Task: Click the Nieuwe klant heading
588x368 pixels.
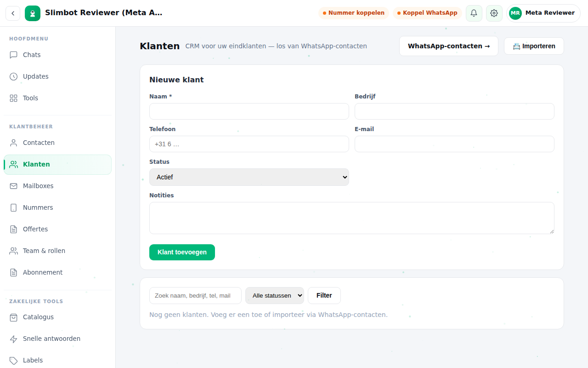Action: click(176, 80)
